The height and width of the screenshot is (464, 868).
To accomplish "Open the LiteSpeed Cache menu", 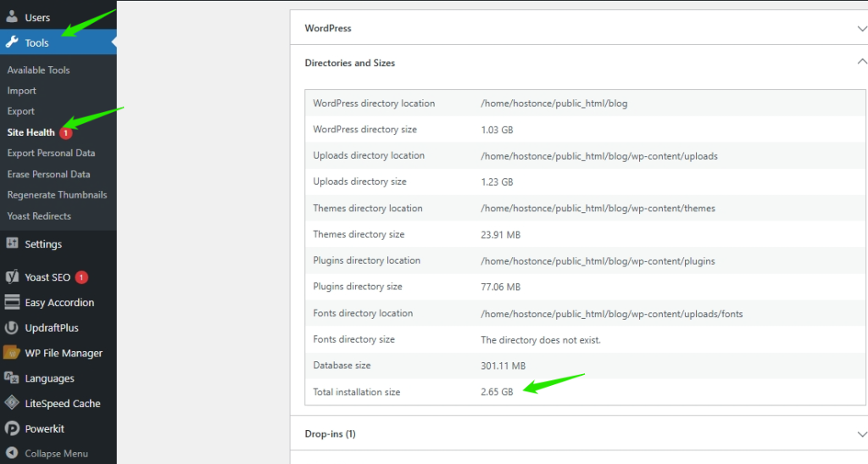I will point(58,404).
